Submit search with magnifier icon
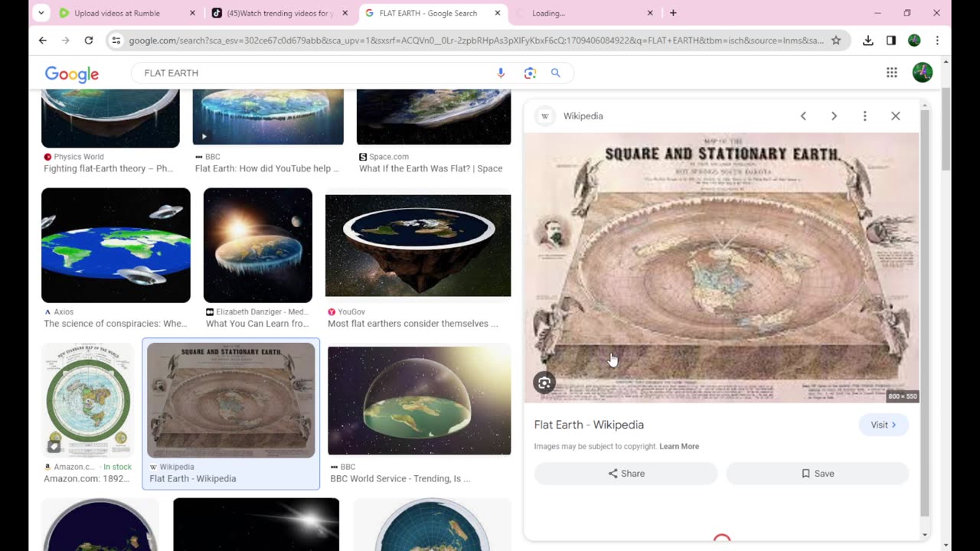 pyautogui.click(x=556, y=73)
